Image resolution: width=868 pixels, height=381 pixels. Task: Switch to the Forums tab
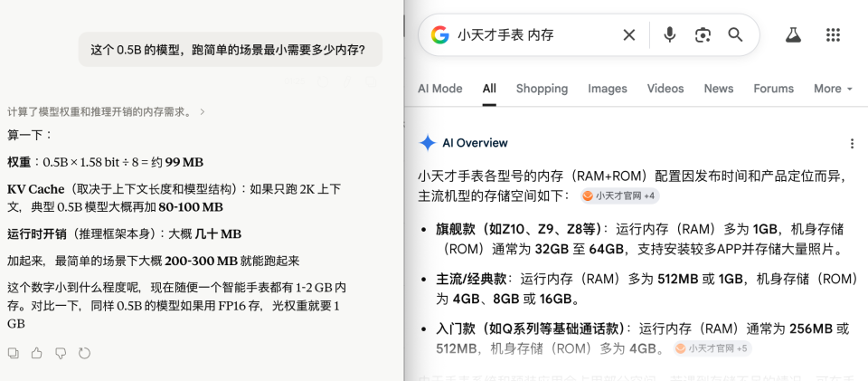point(773,89)
